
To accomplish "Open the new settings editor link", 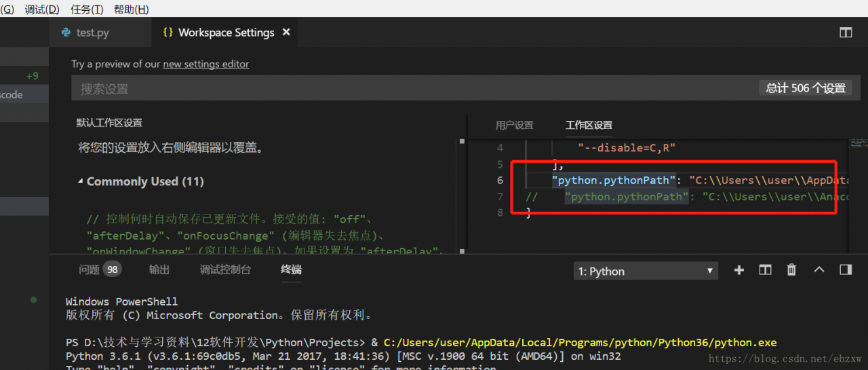I will 206,64.
